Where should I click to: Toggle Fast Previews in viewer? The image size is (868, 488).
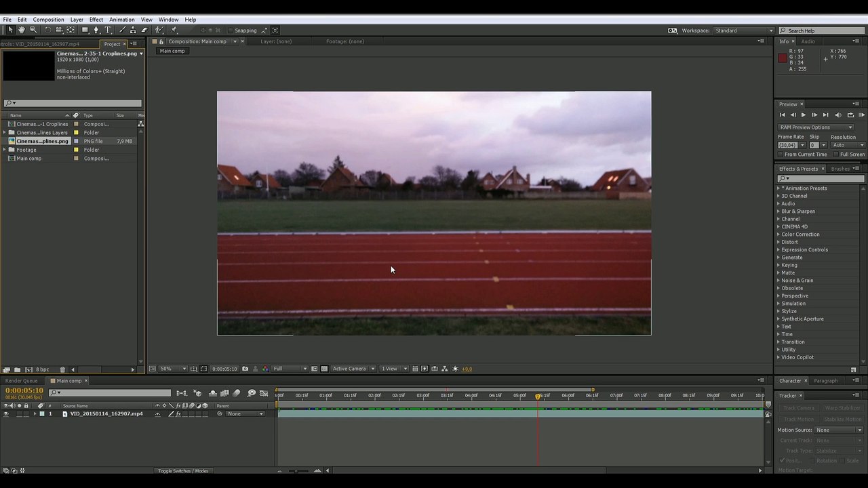pyautogui.click(x=425, y=369)
